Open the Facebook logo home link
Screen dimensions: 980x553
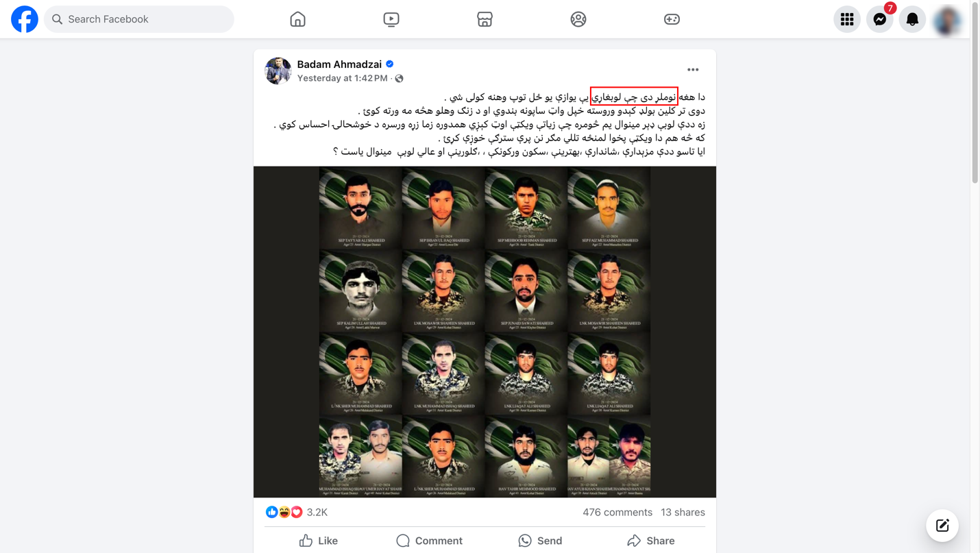pos(25,19)
